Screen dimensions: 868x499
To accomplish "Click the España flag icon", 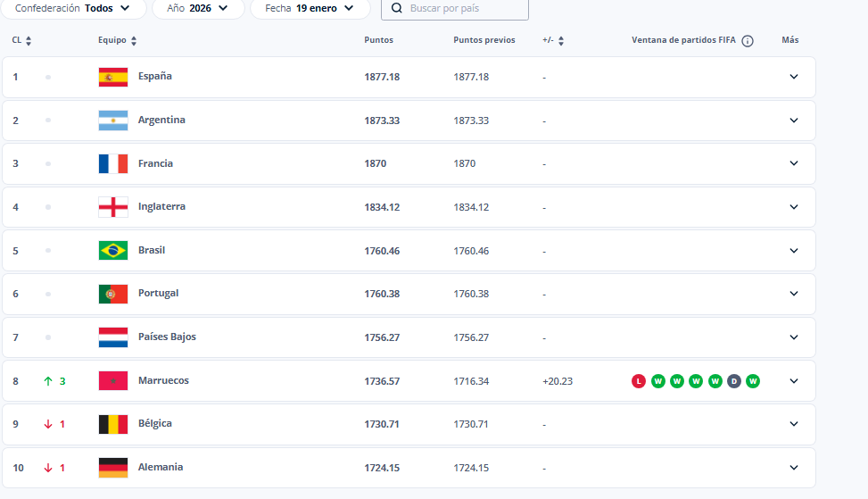I will click(113, 77).
